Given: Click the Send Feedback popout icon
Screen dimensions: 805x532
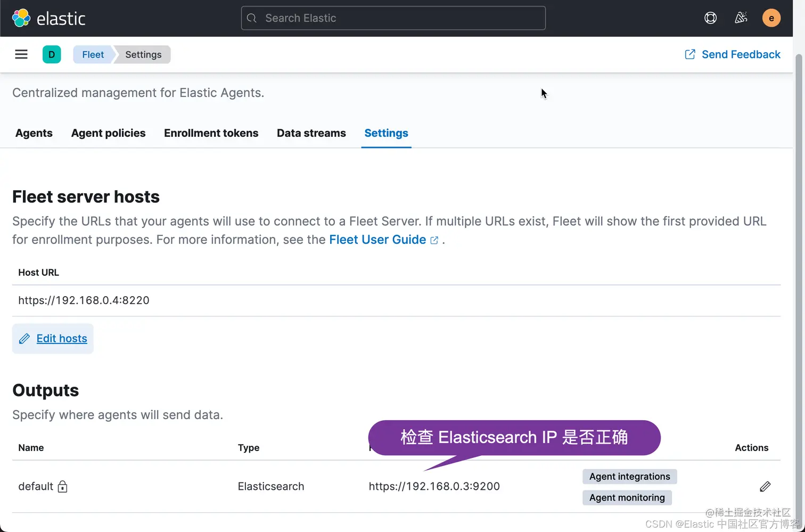Looking at the screenshot, I should coord(690,54).
